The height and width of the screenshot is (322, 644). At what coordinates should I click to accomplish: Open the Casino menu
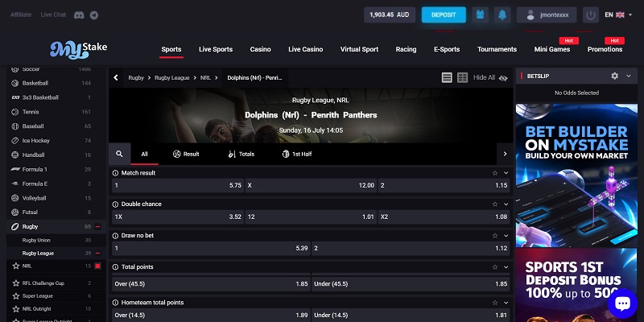coord(260,49)
